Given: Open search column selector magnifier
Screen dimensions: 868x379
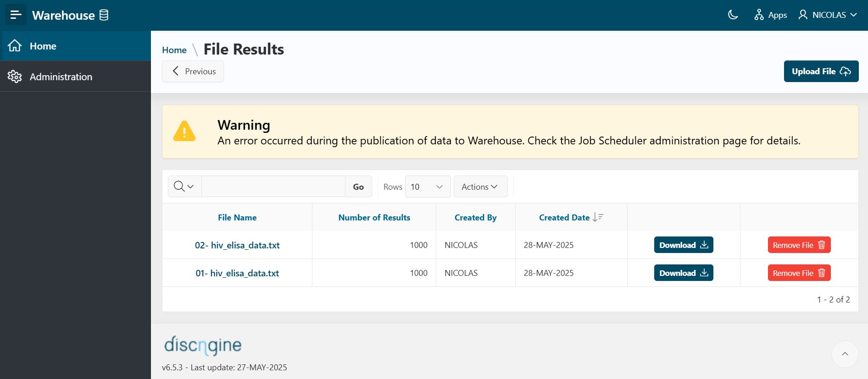Looking at the screenshot, I should pos(184,187).
